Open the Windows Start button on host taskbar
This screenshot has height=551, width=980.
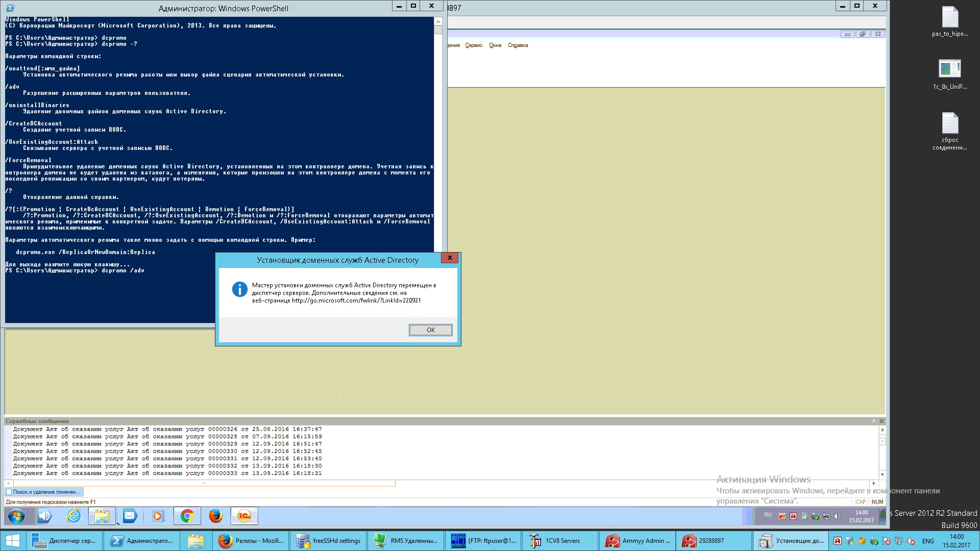click(12, 541)
